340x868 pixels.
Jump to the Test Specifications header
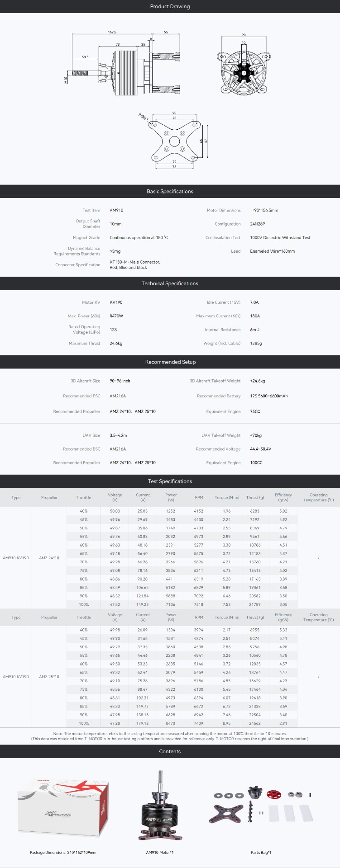(x=170, y=481)
